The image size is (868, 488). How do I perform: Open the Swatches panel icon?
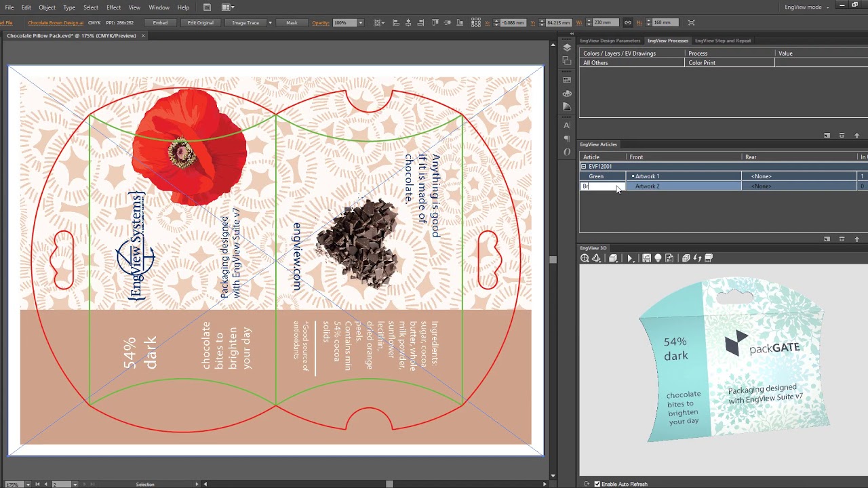click(567, 80)
